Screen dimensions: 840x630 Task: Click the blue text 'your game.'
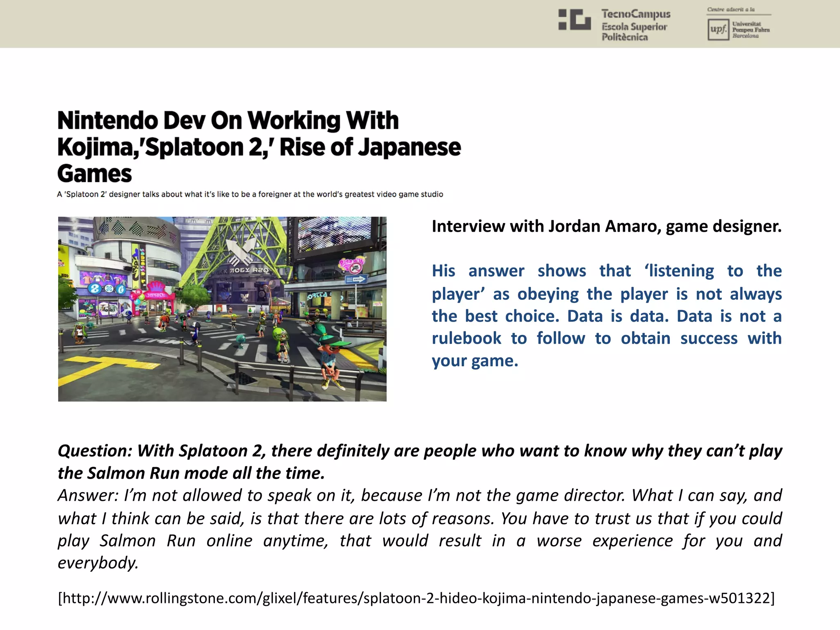point(475,361)
